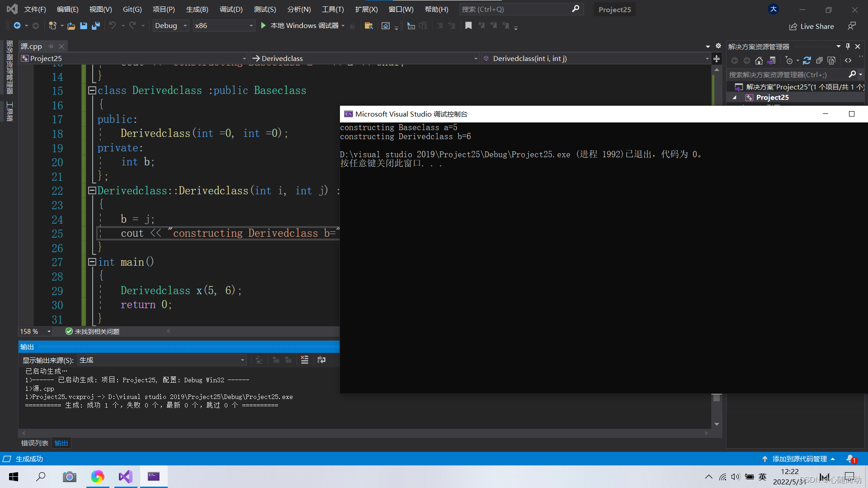This screenshot has height=488, width=868.
Task: View code icon in Solution Explorer
Action: (848, 61)
